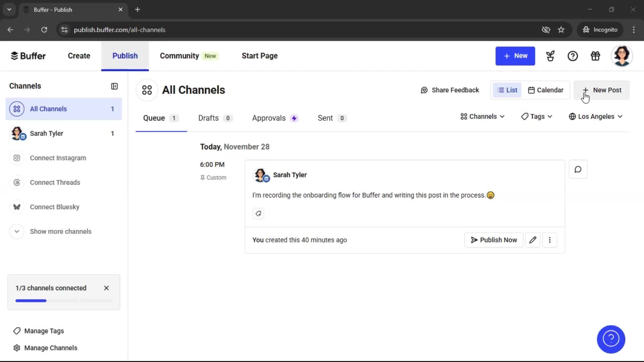Open the Connect Instagram option
Viewport: 644px width, 362px height.
58,158
